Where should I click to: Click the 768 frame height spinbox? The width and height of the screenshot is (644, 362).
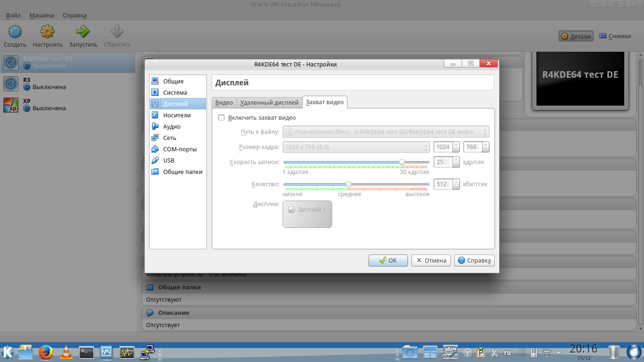pos(476,147)
